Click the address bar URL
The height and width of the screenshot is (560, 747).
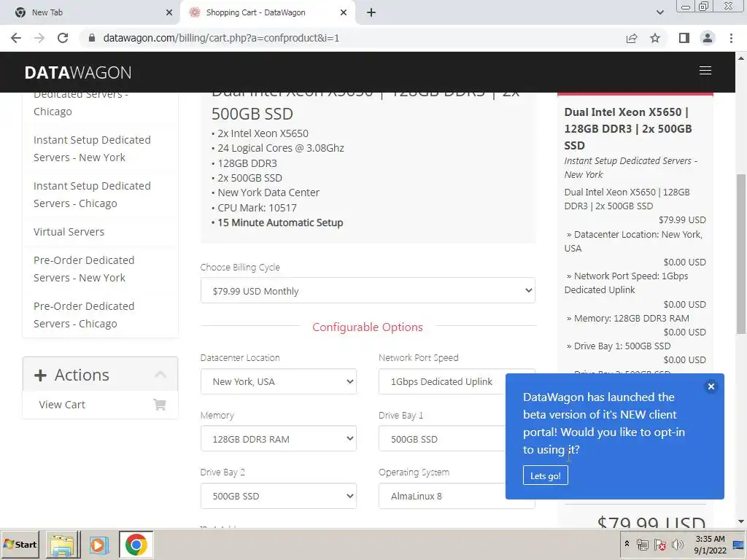[221, 38]
